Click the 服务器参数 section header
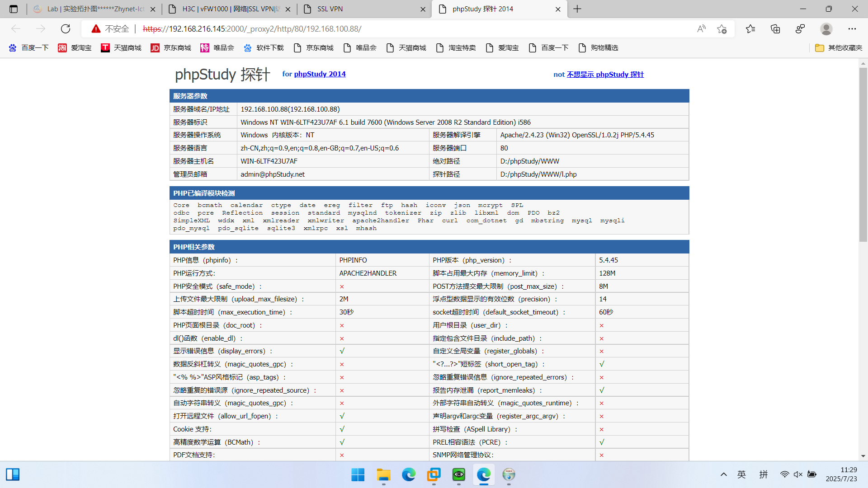 (x=429, y=96)
